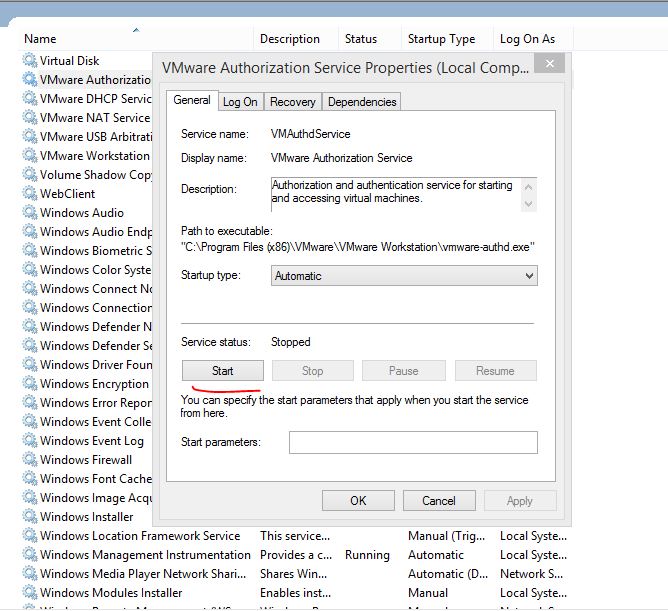Start the VMware Authorization Service

pos(222,371)
